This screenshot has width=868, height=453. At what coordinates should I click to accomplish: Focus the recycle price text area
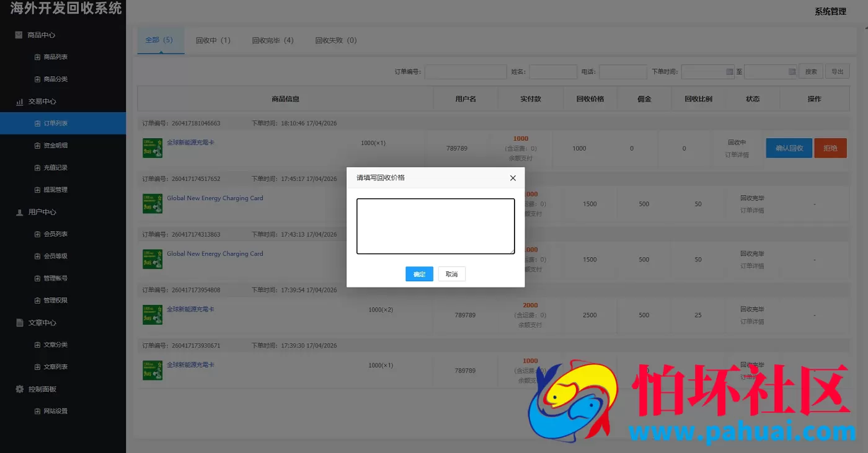point(436,226)
